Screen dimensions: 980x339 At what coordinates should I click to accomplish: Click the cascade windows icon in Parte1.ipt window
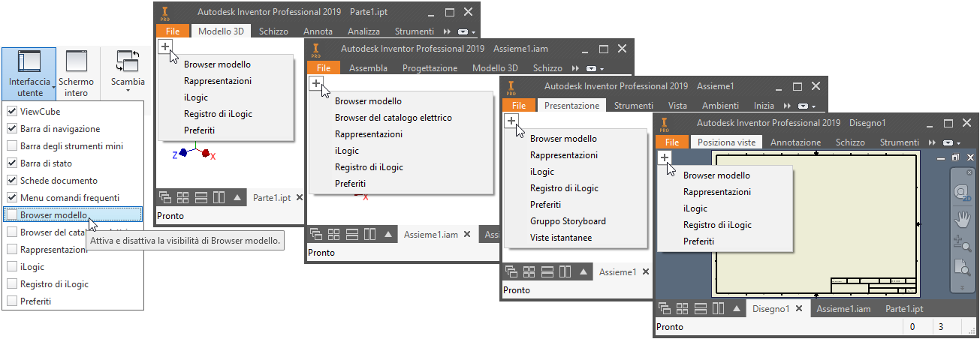[166, 198]
